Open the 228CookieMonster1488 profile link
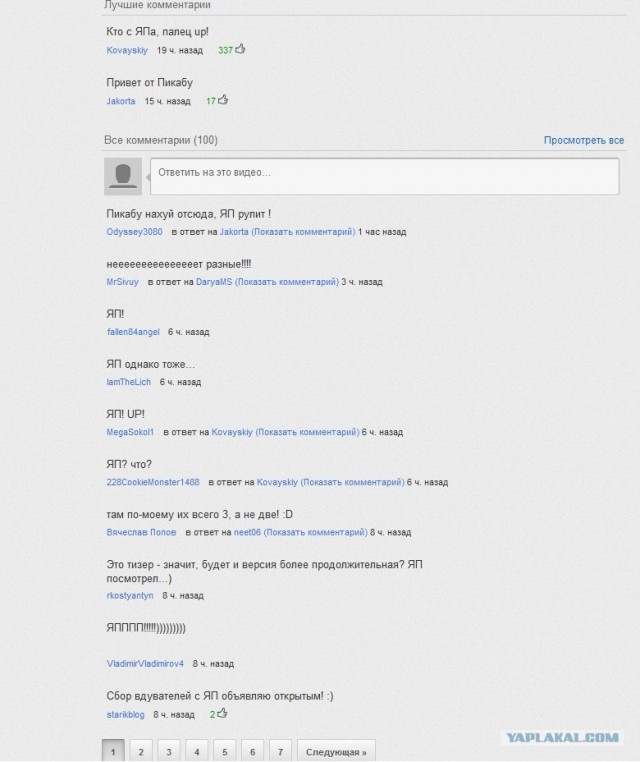This screenshot has width=640, height=762. (153, 482)
